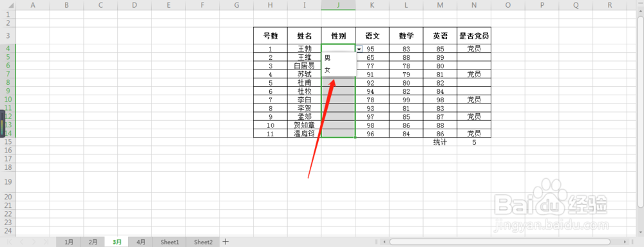644x247 pixels.
Task: Jump to first sheet tab arrow
Action: pos(10,242)
